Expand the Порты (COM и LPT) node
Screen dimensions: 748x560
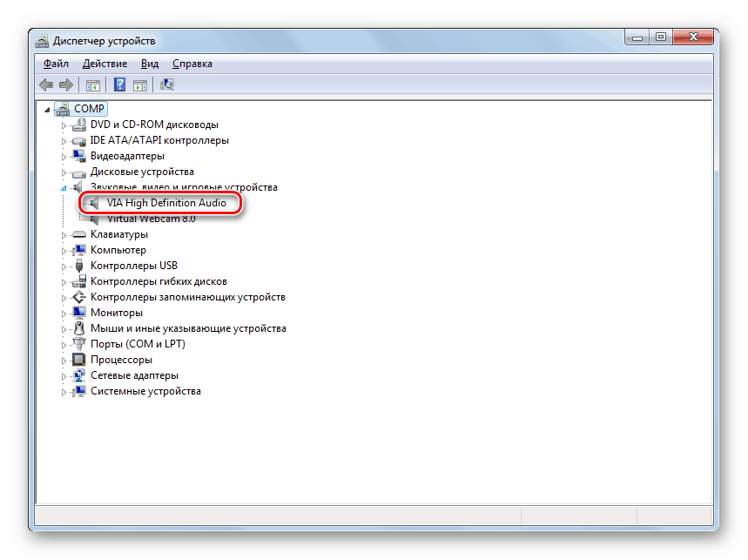click(x=64, y=345)
